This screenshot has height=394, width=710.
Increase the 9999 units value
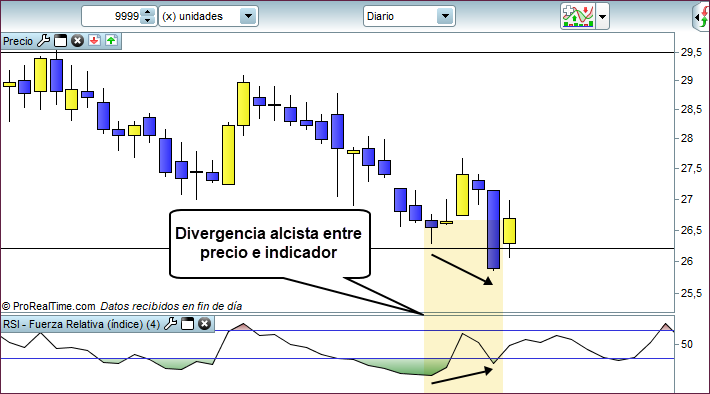(x=148, y=12)
